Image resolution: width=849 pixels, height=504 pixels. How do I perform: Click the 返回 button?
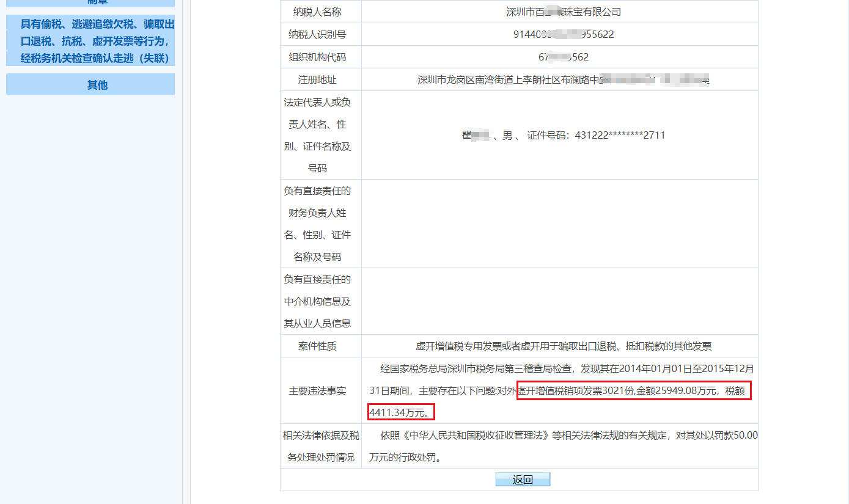523,480
